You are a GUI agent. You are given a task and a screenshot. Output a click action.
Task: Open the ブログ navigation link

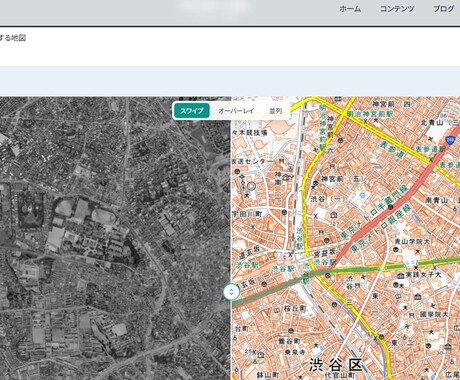[x=444, y=9]
